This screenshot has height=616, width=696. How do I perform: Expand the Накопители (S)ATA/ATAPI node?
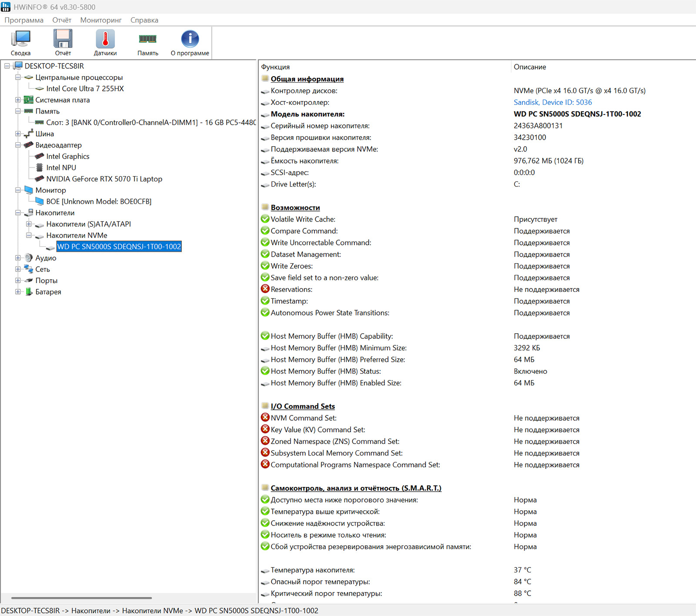pyautogui.click(x=29, y=224)
